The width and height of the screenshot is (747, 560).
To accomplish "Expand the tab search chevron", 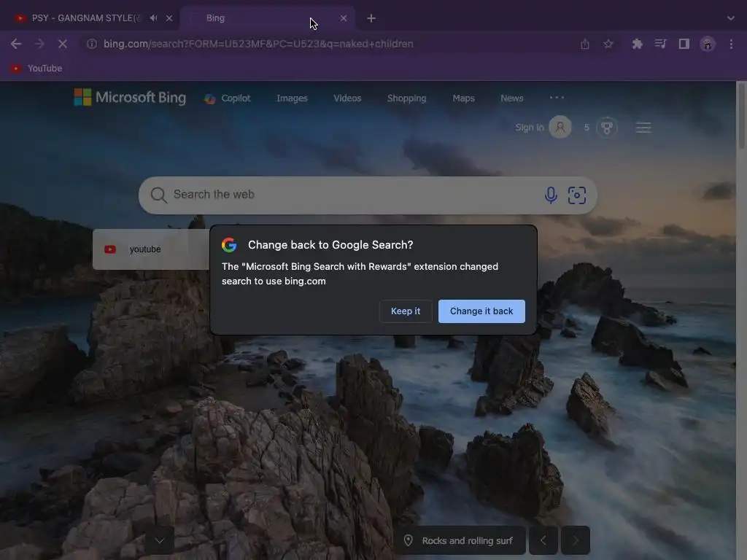I will (x=731, y=18).
